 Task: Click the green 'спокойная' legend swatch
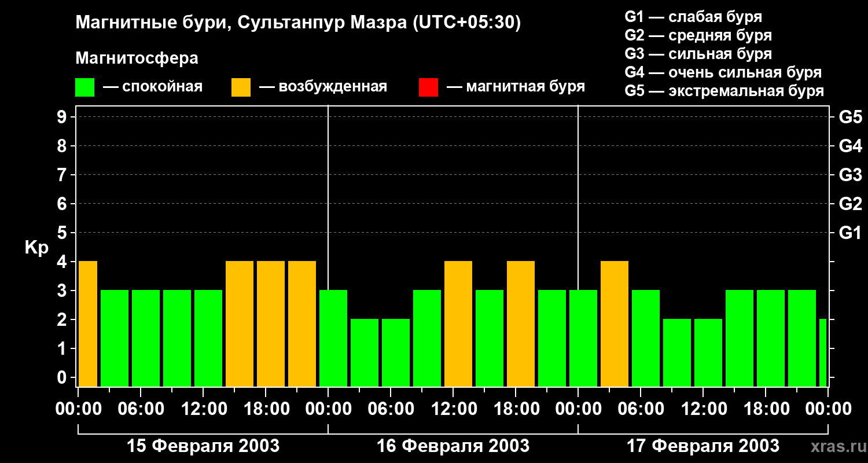tap(85, 87)
